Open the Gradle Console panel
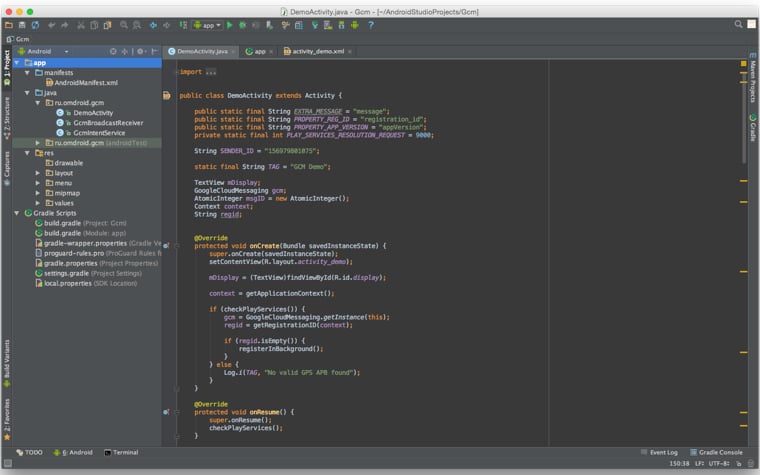 click(x=716, y=452)
